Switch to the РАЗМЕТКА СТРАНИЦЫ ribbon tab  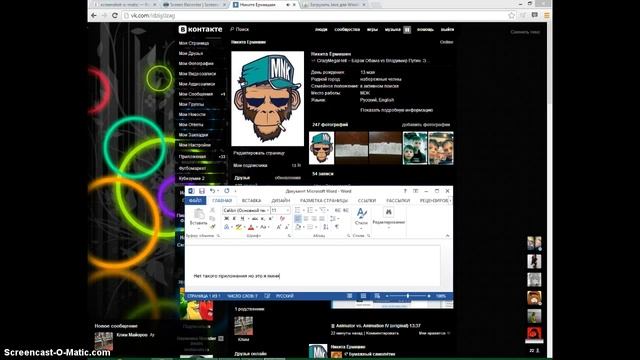tap(324, 201)
